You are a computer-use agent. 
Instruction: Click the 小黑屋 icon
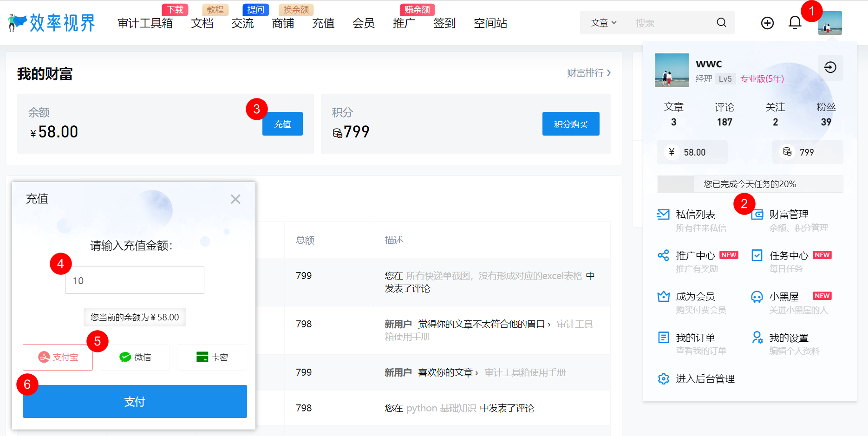click(757, 296)
